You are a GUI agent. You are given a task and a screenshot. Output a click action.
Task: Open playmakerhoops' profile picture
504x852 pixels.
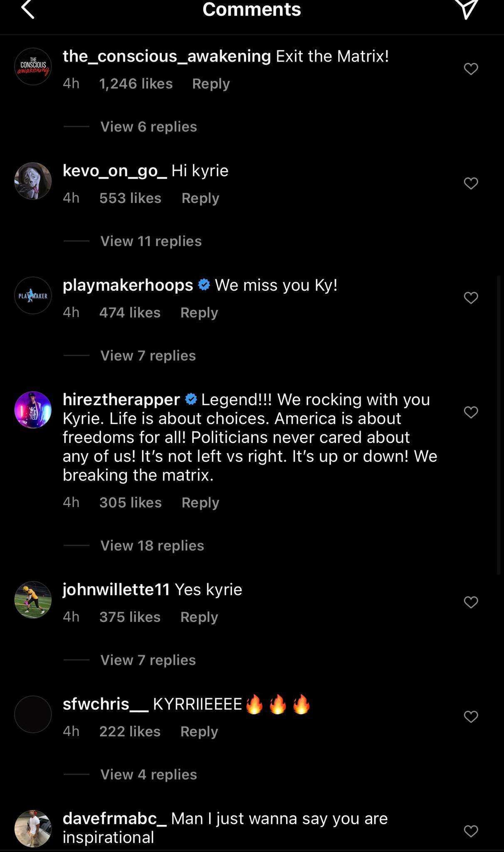tap(32, 296)
